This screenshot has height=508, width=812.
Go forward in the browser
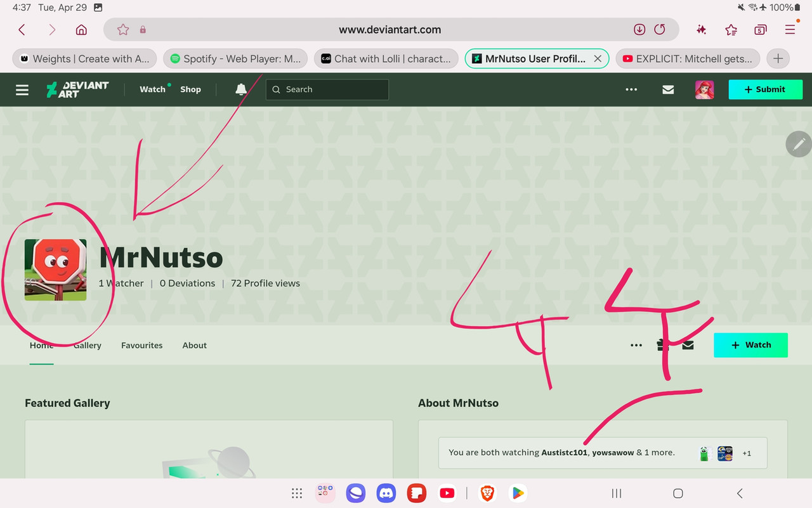52,30
